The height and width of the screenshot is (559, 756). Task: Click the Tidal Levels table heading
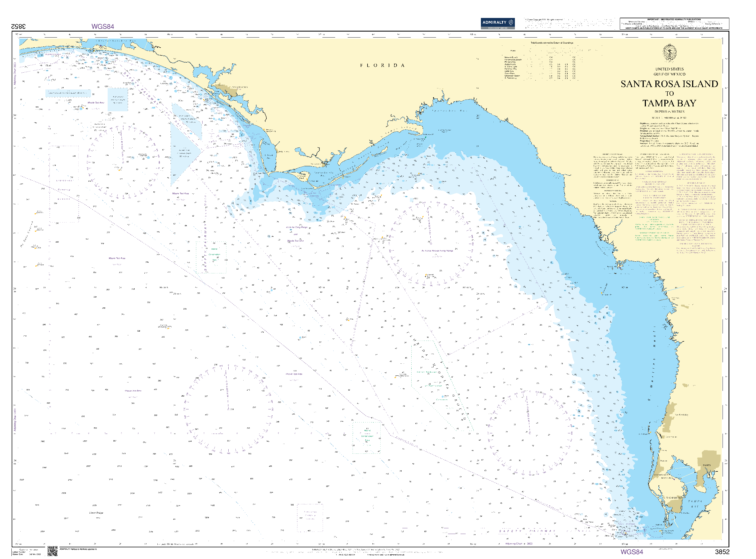552,43
